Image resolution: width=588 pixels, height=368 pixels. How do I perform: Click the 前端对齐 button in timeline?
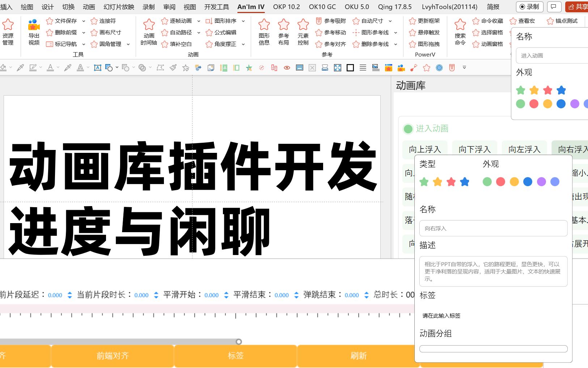pos(113,356)
